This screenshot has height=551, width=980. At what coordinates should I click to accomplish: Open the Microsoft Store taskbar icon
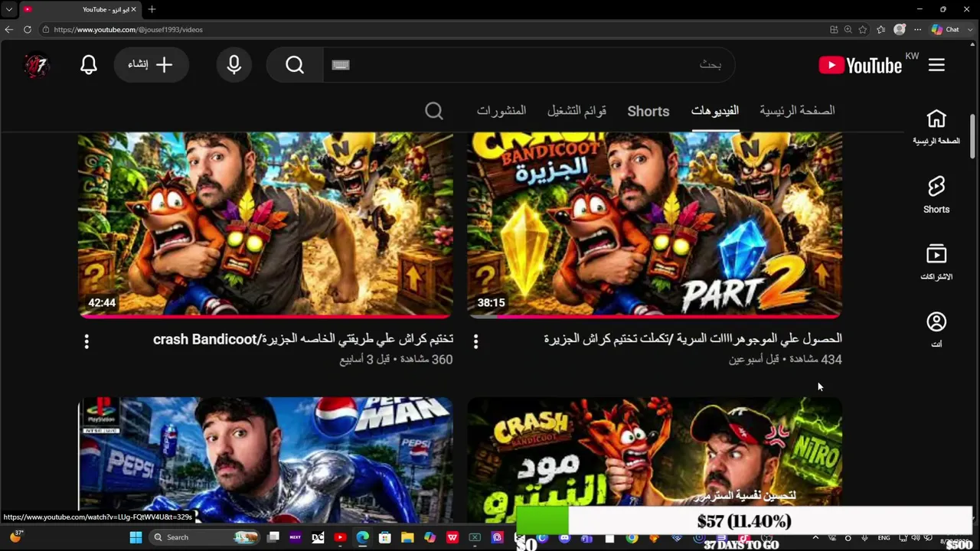[x=385, y=537]
